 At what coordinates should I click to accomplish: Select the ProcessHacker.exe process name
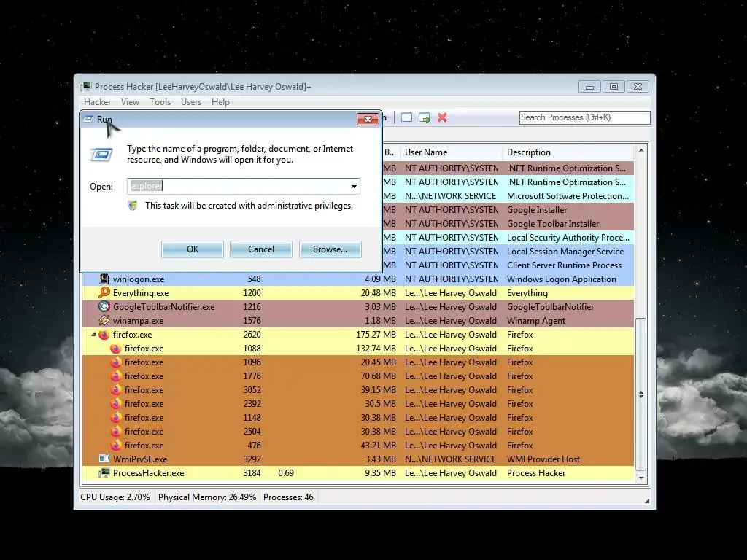coord(148,472)
